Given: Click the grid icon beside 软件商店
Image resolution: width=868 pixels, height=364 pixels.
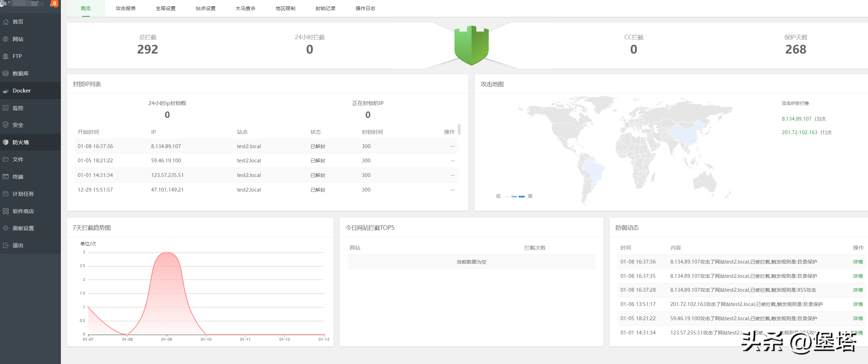Looking at the screenshot, I should click(x=6, y=211).
